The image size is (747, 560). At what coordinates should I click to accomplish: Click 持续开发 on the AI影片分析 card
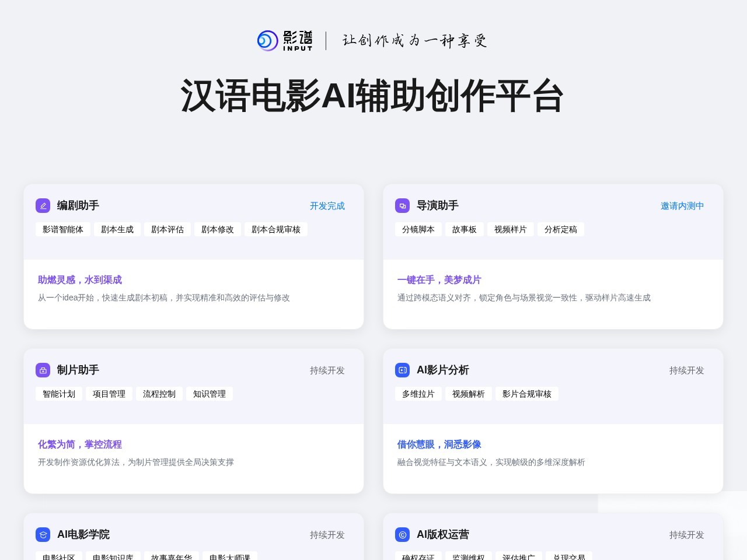687,370
